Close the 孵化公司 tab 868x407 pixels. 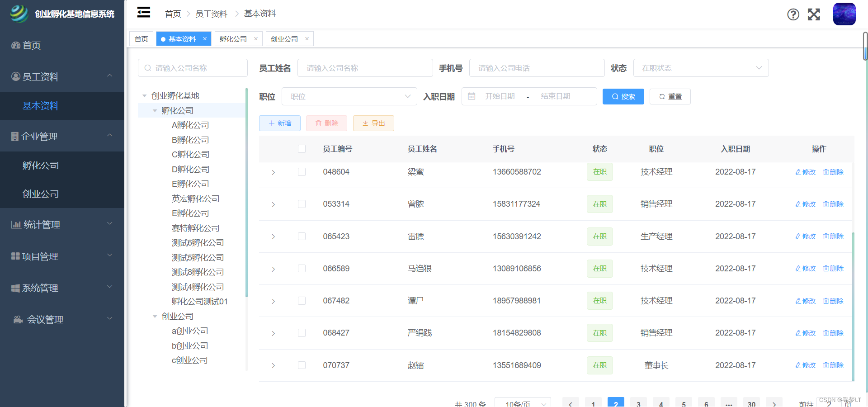[x=256, y=39]
